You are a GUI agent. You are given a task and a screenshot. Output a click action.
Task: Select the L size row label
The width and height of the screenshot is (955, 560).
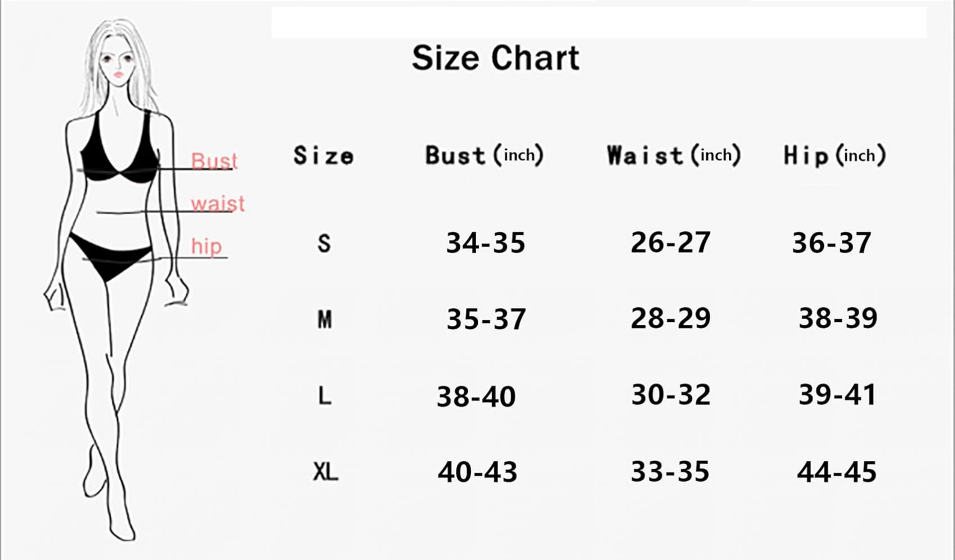click(x=324, y=396)
